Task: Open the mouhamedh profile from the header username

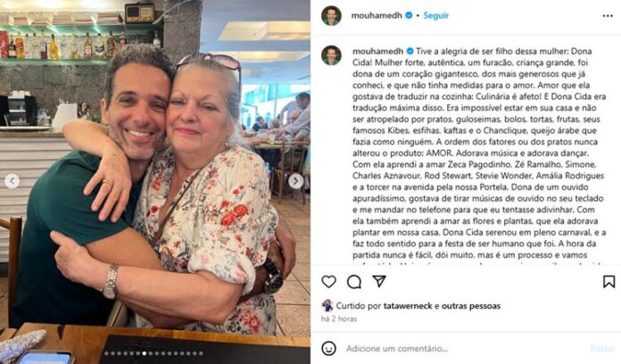Action: [377, 15]
